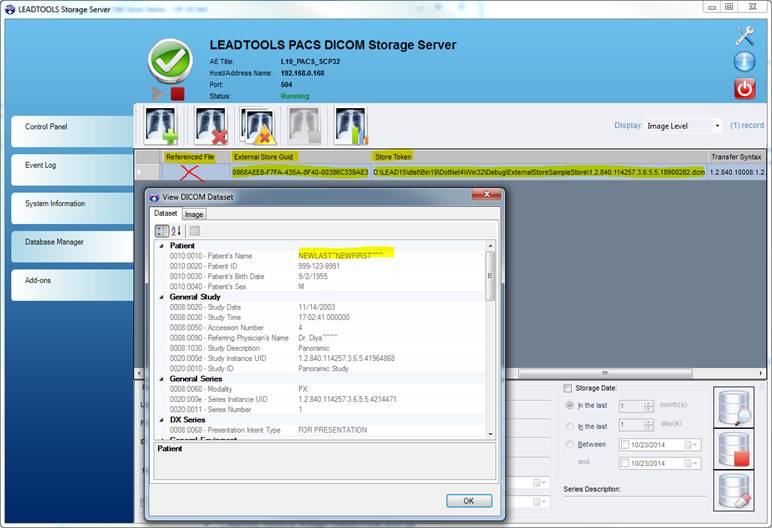
Task: Open Add-ons from sidebar
Action: click(x=72, y=285)
